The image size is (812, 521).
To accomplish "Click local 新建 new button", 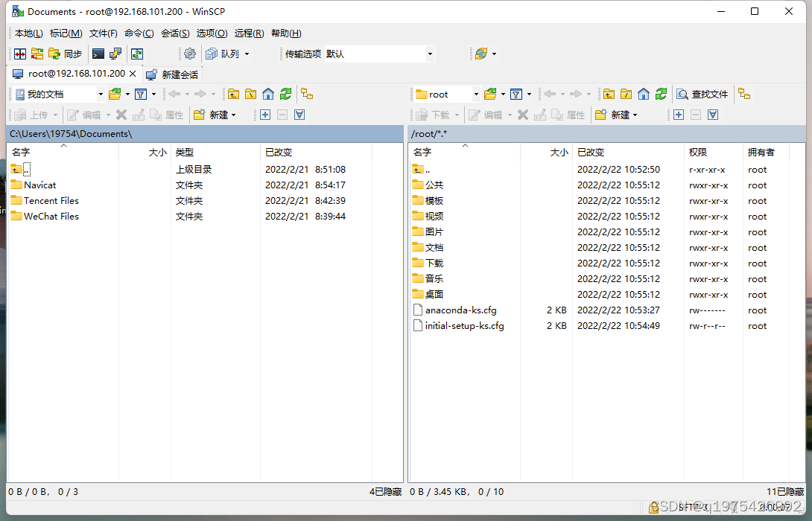I will pos(211,115).
